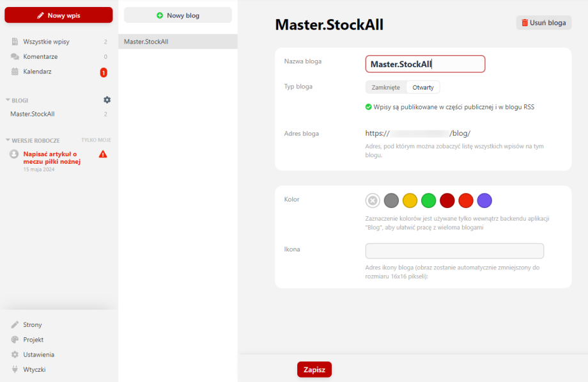The image size is (588, 382).
Task: Open Wszystkie wpisy list
Action: (46, 42)
